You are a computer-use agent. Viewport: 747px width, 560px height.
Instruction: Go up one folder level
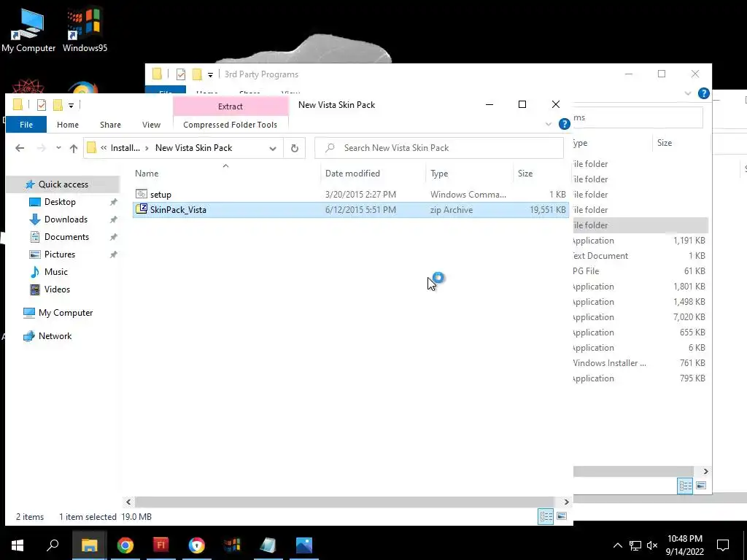point(74,148)
